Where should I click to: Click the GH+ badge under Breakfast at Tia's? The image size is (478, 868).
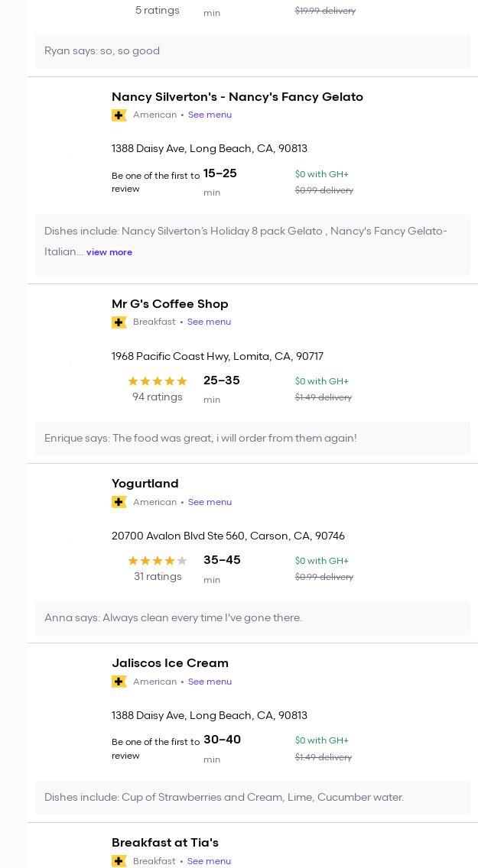point(119,861)
